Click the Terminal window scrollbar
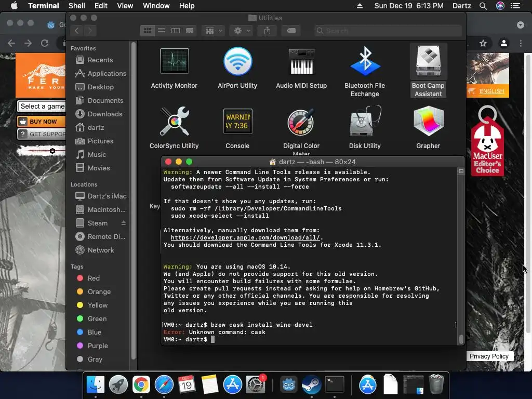 461,339
